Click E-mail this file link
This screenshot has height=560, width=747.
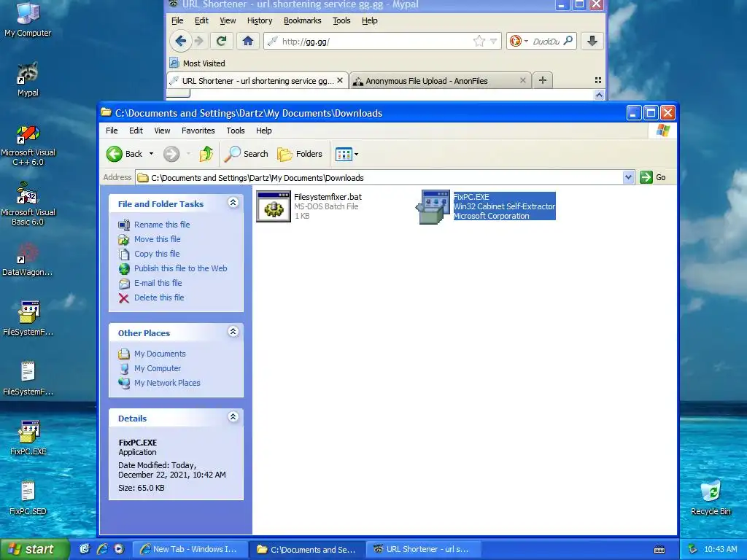pos(158,283)
